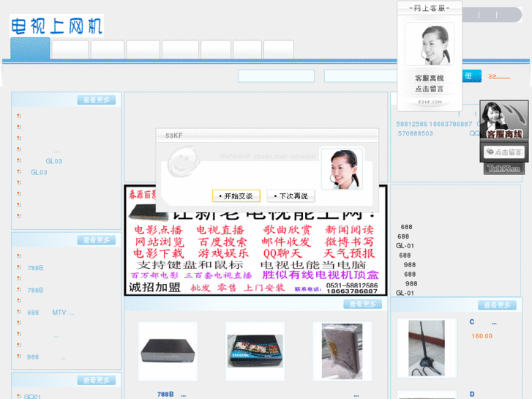Click the QQ number 570888503
Viewport: 532px width, 399px height.
click(x=416, y=133)
